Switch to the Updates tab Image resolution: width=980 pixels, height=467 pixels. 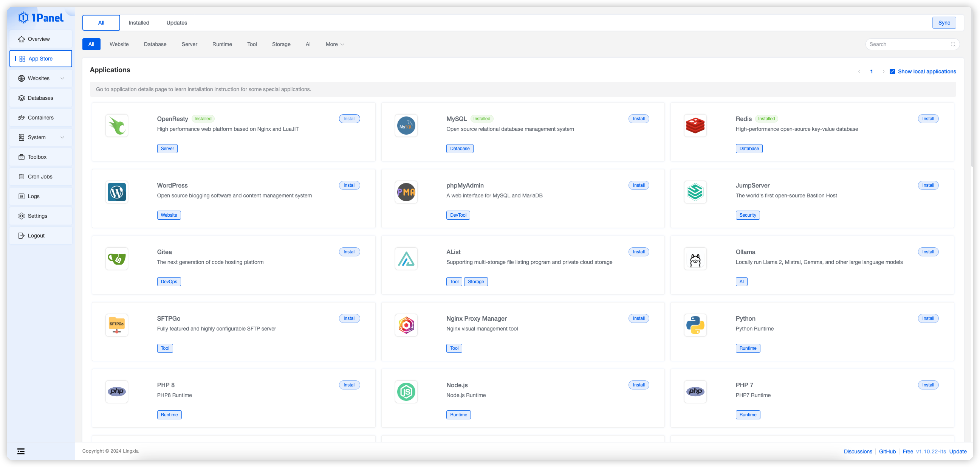click(x=176, y=23)
